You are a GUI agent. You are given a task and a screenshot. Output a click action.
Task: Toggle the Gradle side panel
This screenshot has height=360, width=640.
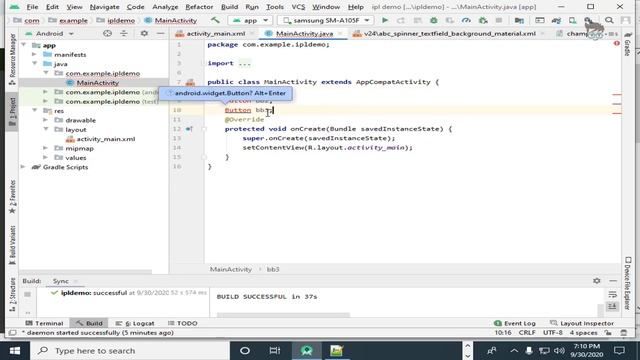coord(628,44)
